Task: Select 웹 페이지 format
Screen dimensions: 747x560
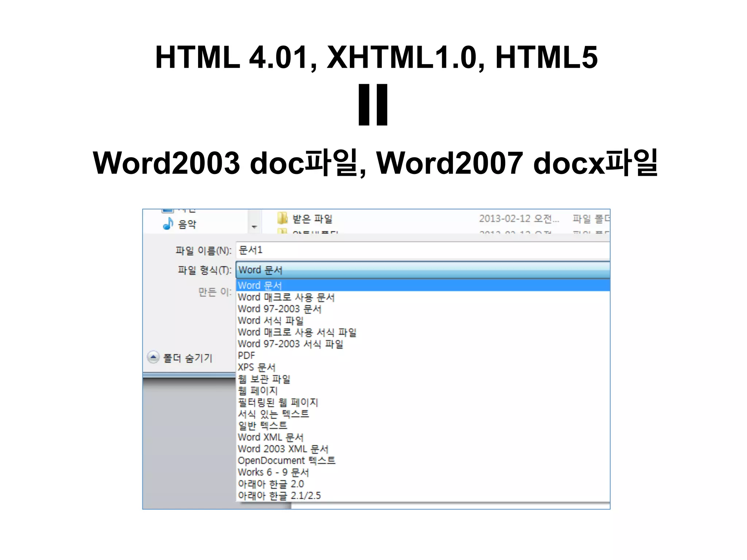Action: click(423, 390)
